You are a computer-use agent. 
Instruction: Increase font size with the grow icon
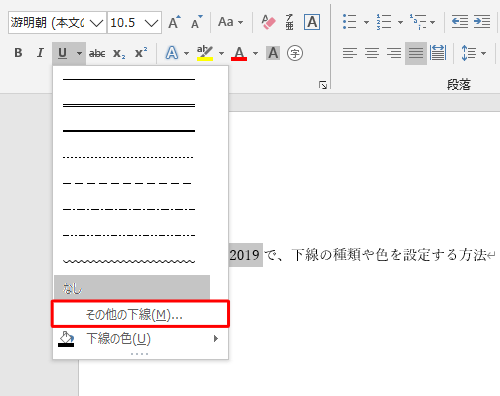pos(174,22)
